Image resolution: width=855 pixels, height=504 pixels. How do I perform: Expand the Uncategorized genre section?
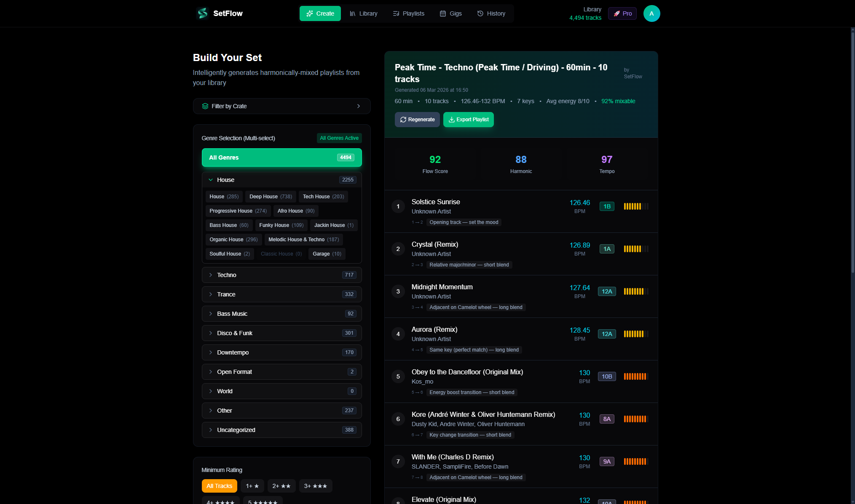click(281, 429)
